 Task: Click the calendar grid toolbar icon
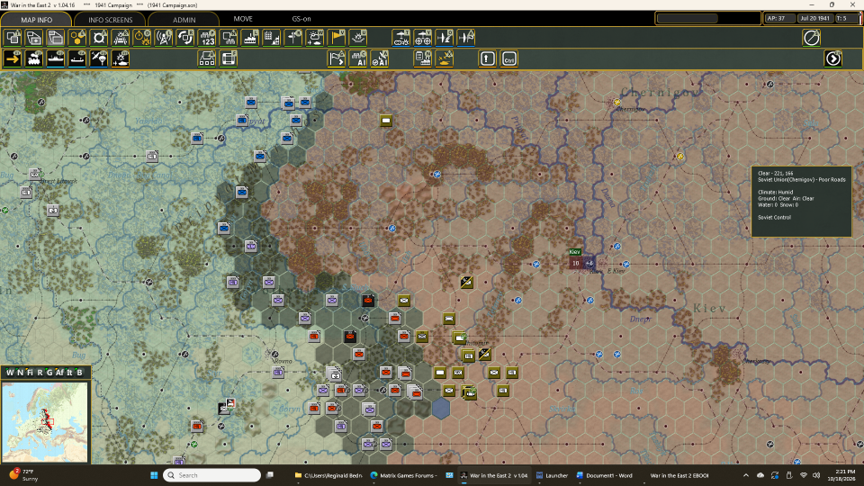tap(272, 38)
